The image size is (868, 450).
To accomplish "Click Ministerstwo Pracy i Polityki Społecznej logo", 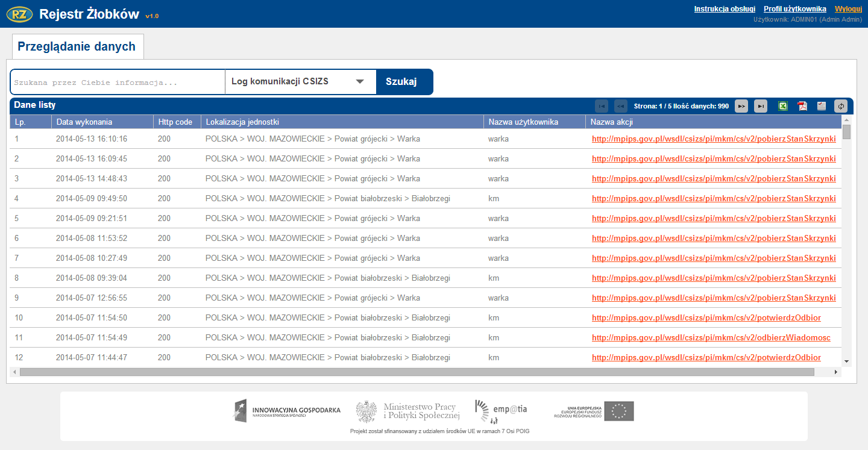I will pyautogui.click(x=408, y=411).
